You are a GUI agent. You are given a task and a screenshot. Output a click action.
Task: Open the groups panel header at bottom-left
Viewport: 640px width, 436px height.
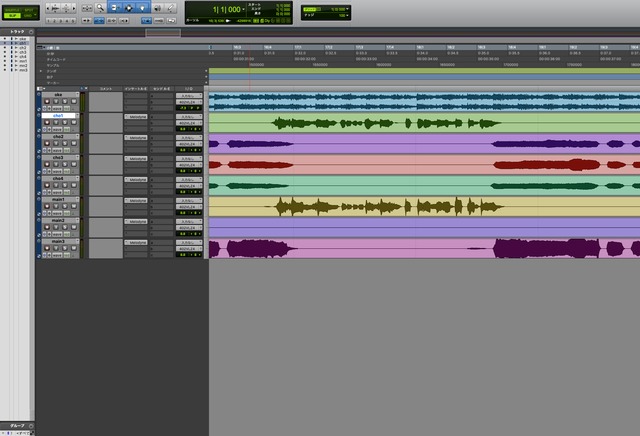16,425
